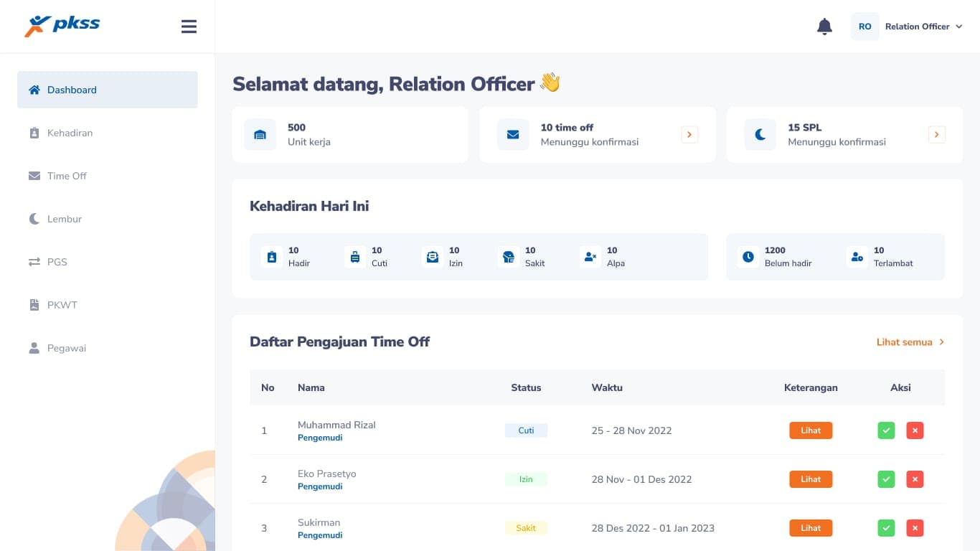Image resolution: width=980 pixels, height=551 pixels.
Task: Click the Sakit status badge
Action: [526, 528]
